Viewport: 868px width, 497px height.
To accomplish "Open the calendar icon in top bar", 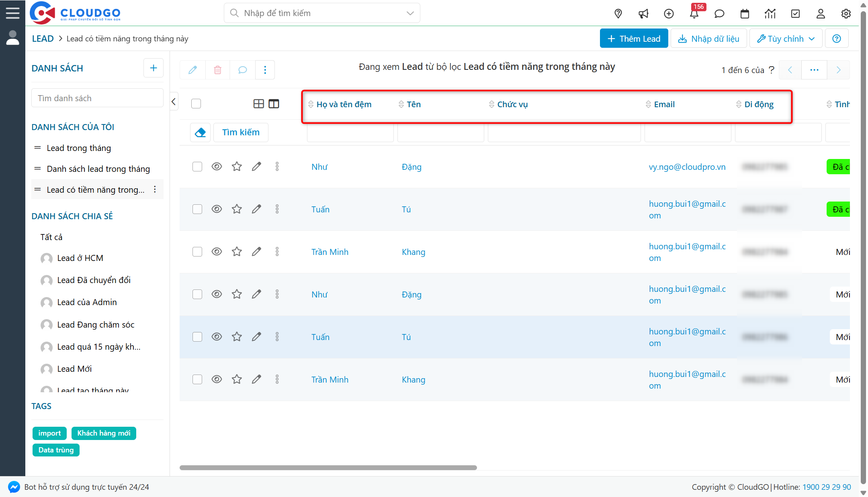I will point(745,13).
